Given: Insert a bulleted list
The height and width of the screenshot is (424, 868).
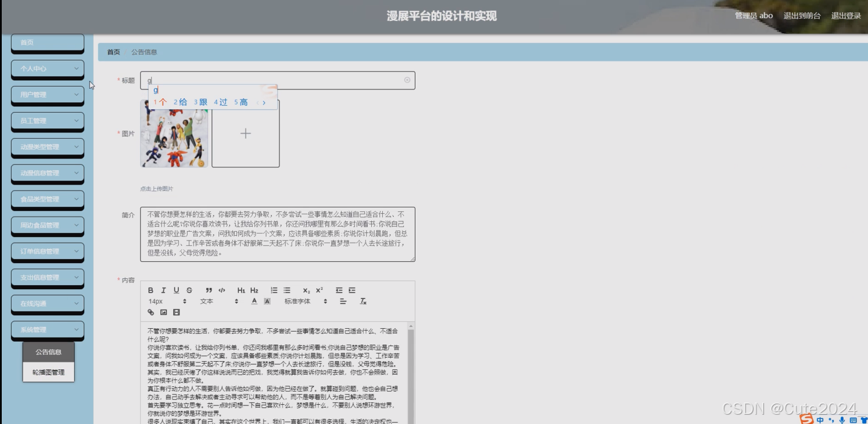Looking at the screenshot, I should pos(287,290).
